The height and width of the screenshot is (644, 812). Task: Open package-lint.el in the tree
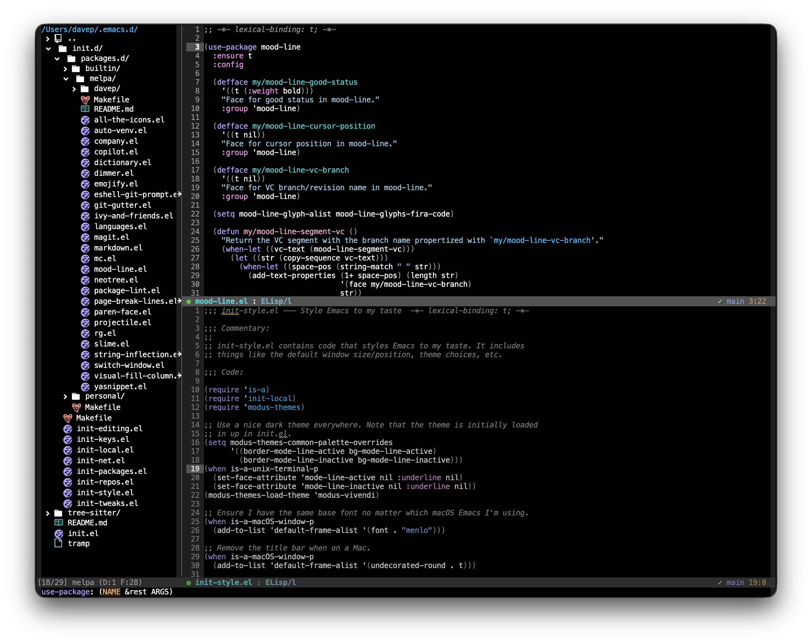127,291
